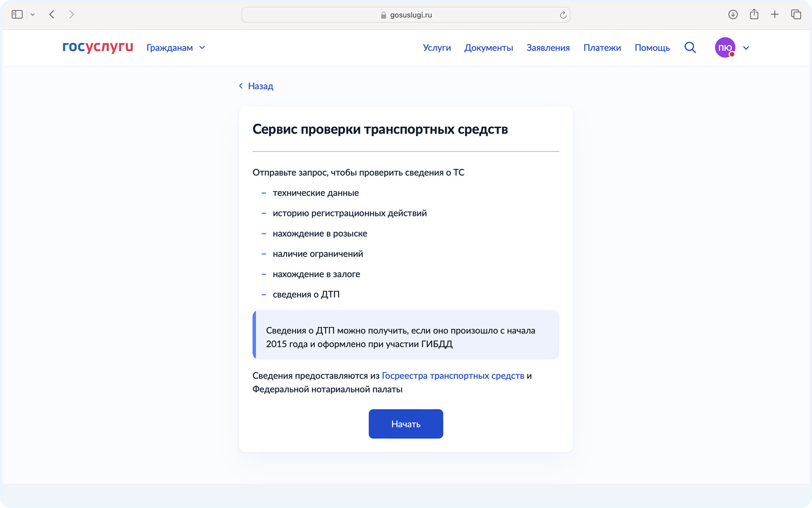Viewport: 812px width, 508px height.
Task: Click the browser forward arrow
Action: tap(71, 15)
